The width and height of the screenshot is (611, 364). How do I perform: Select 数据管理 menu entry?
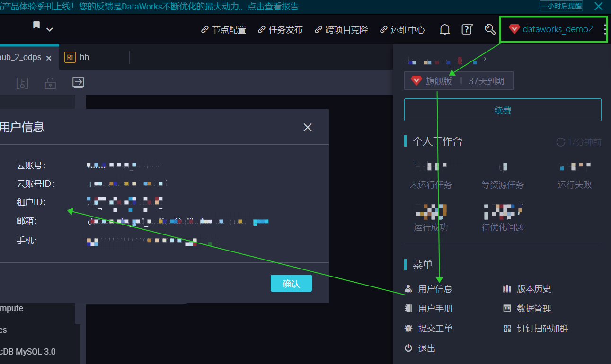tap(534, 309)
